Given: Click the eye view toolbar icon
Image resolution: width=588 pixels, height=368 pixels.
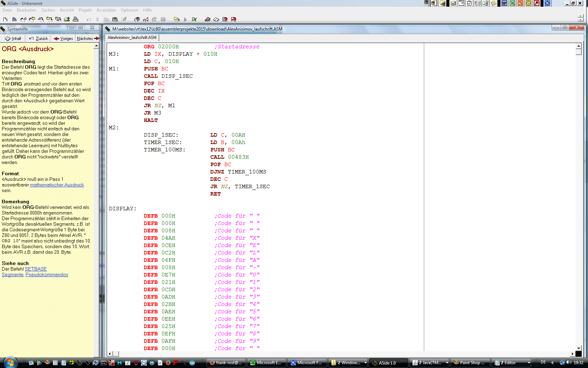Looking at the screenshot, I should coord(137,19).
